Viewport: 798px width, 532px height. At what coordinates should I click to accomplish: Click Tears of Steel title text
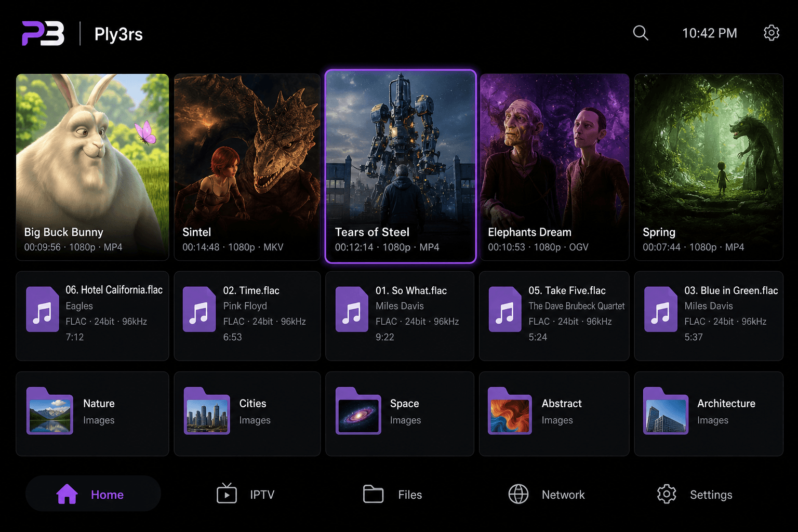[372, 232]
